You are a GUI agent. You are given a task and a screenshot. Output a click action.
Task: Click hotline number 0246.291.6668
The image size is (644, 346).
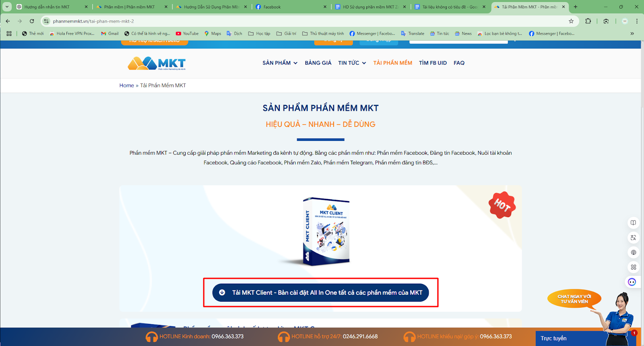[360, 336]
